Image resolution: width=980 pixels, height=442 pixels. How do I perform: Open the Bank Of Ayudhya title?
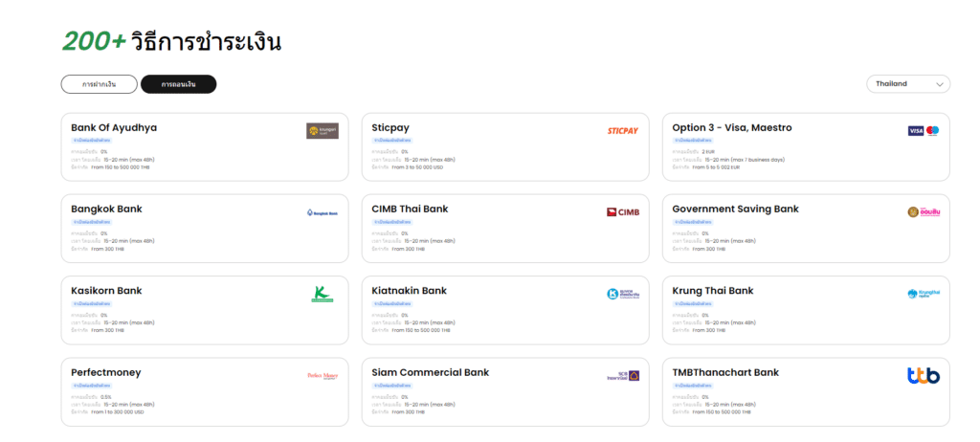pos(114,127)
